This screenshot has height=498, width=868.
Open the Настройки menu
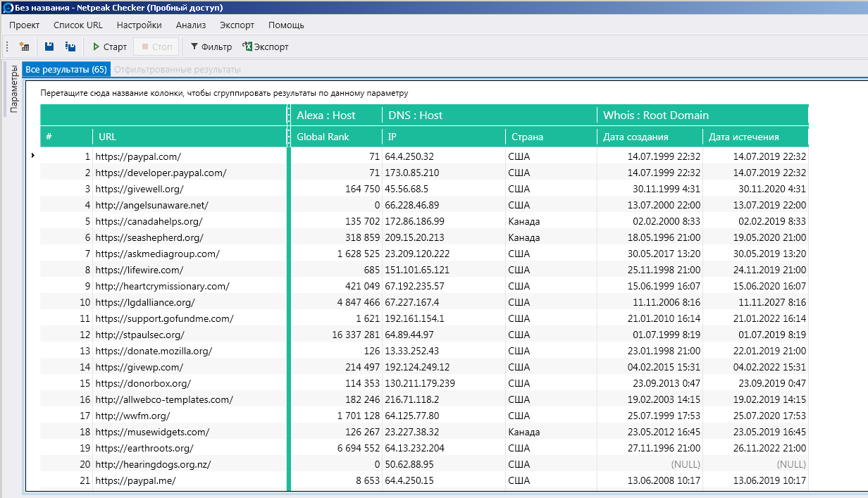[139, 25]
